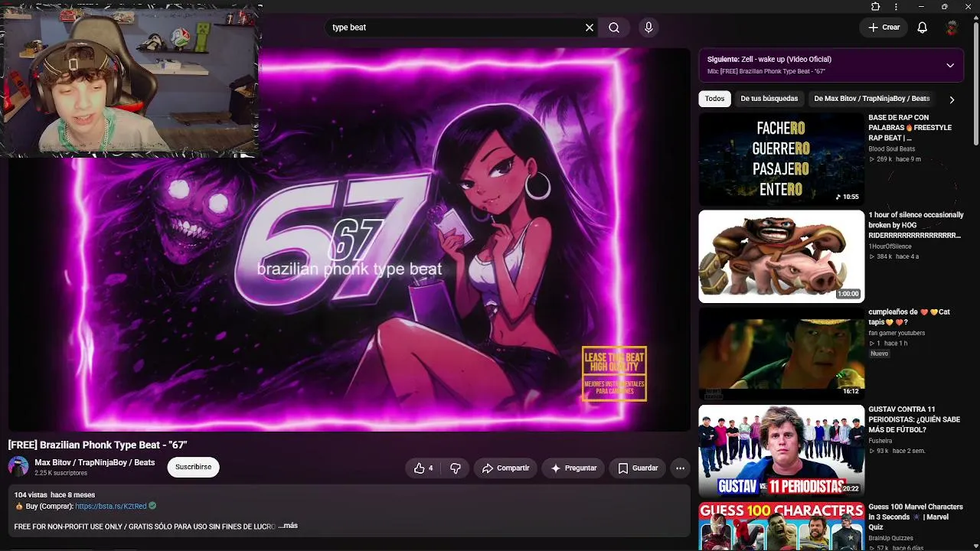Viewport: 980px width, 551px height.
Task: Select the 'De tus búsquedas' chip
Action: [769, 99]
